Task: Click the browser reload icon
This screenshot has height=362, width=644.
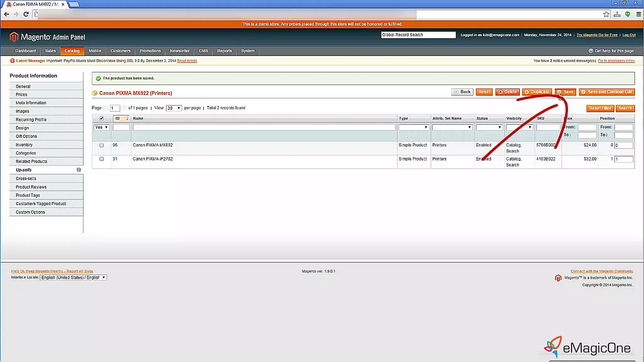Action: pos(26,14)
